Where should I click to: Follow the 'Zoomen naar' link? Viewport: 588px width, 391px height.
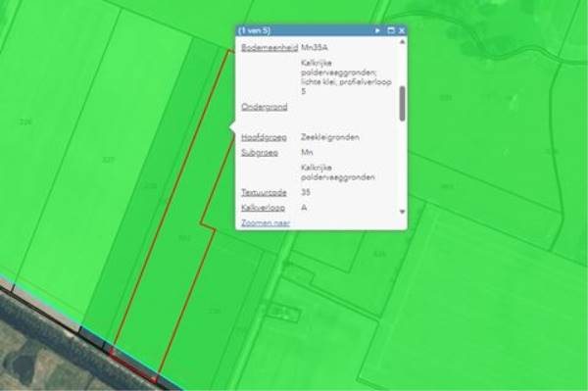coord(266,222)
